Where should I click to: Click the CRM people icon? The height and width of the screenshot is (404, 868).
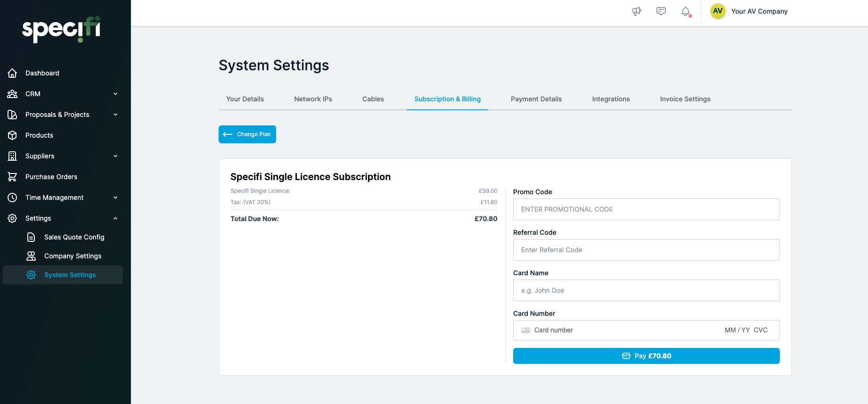13,94
